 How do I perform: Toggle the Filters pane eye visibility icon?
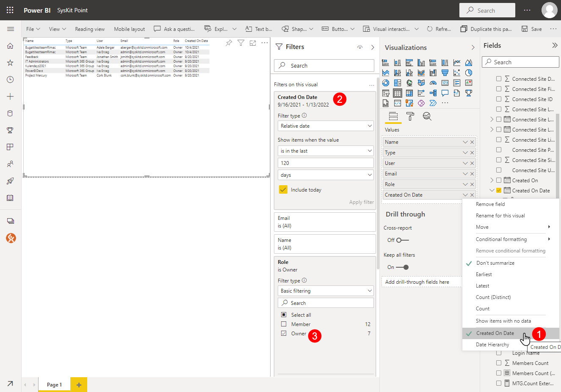[360, 47]
